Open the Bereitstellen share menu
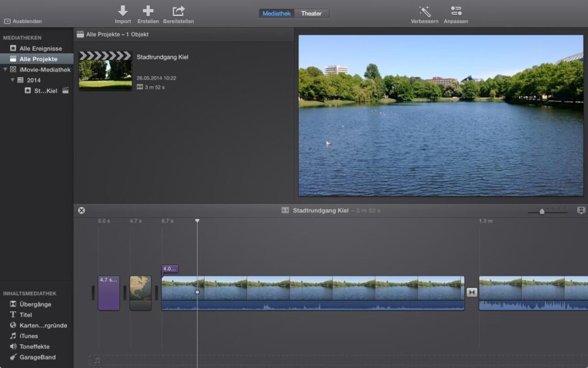 pyautogui.click(x=178, y=11)
